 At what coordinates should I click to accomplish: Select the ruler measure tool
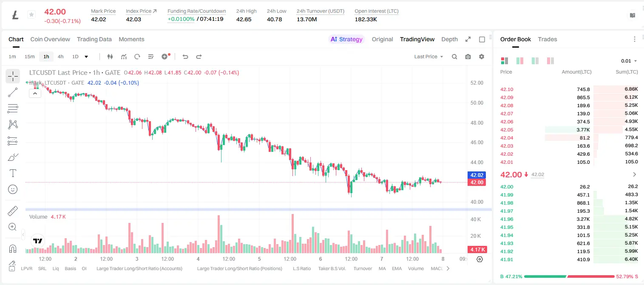13,211
